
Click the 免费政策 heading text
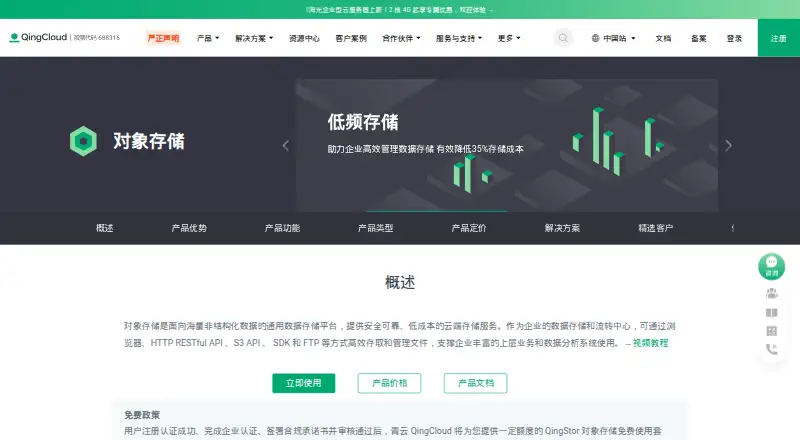142,415
